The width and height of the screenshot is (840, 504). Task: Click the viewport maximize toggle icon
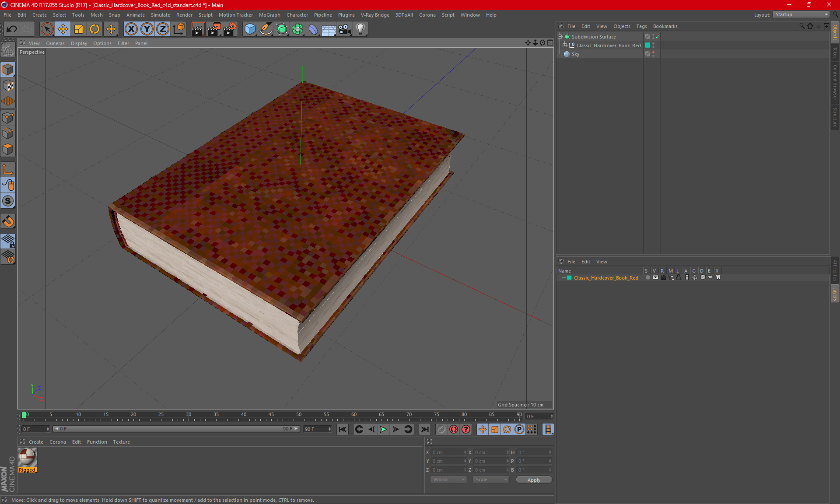pos(550,43)
